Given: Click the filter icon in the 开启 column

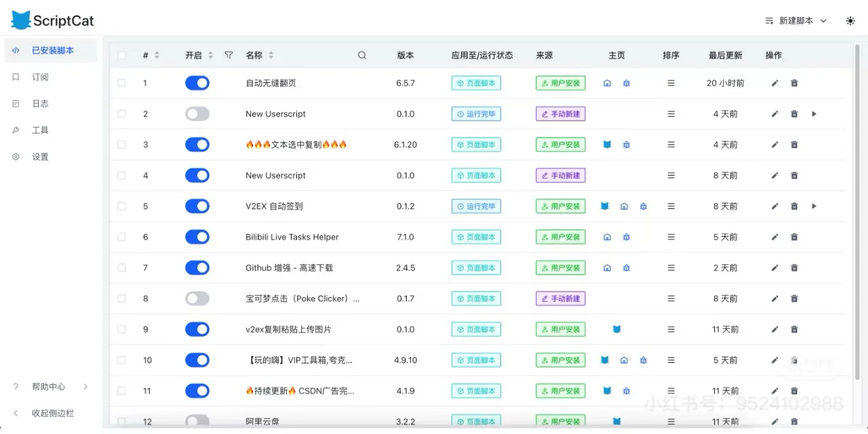Looking at the screenshot, I should pyautogui.click(x=229, y=55).
